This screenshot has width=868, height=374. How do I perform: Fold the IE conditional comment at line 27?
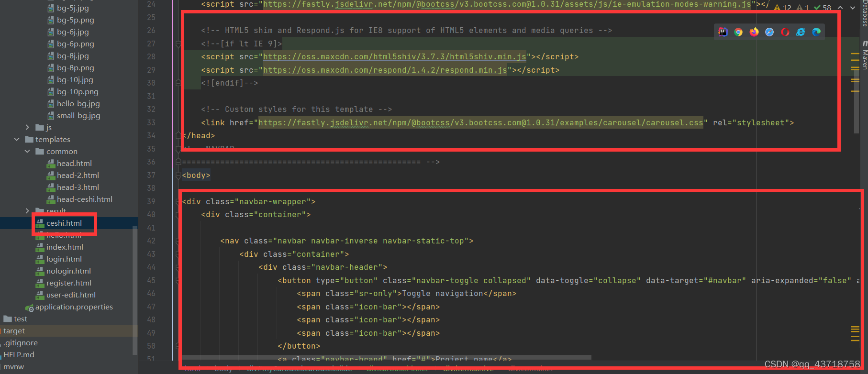point(178,44)
